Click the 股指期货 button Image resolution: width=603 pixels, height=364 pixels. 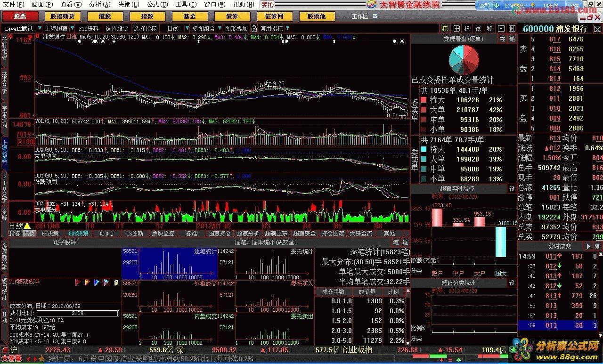tap(62, 16)
